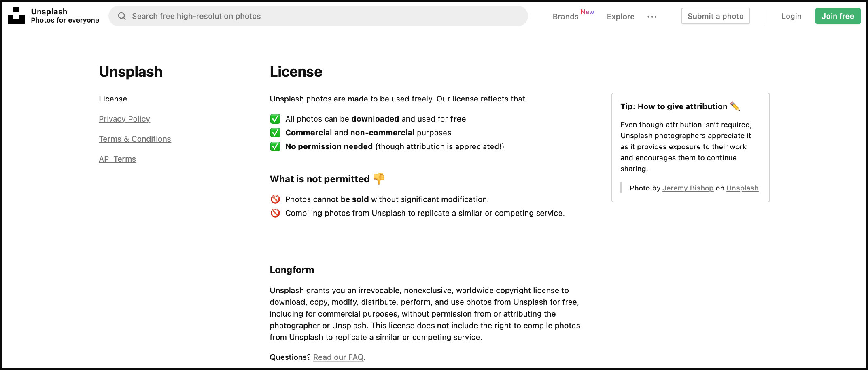
Task: Select License in the sidebar
Action: [x=113, y=99]
